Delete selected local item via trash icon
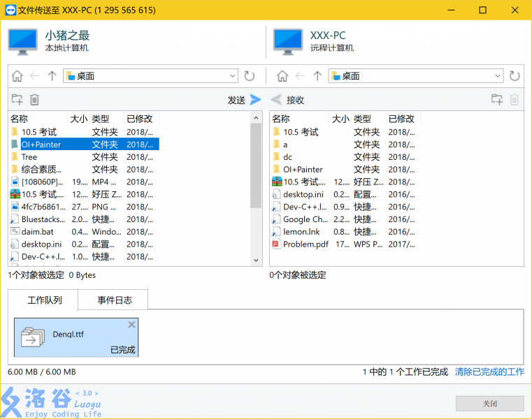 35,100
